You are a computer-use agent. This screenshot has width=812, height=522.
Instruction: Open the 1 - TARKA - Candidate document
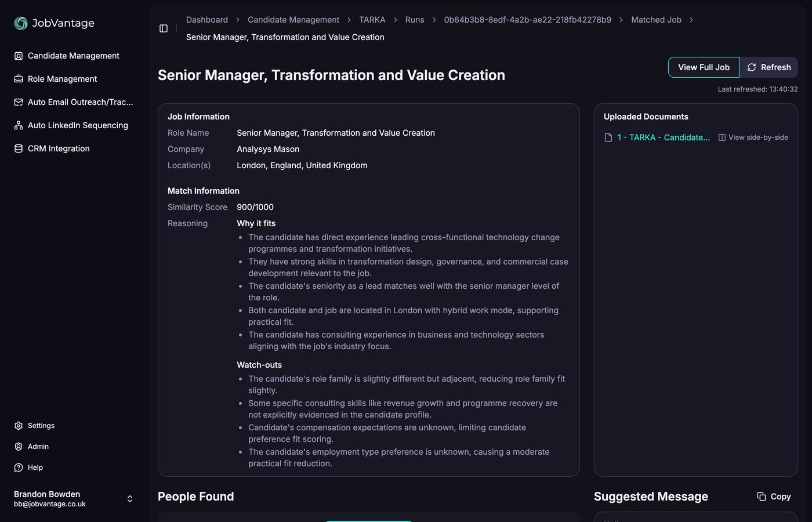[664, 137]
